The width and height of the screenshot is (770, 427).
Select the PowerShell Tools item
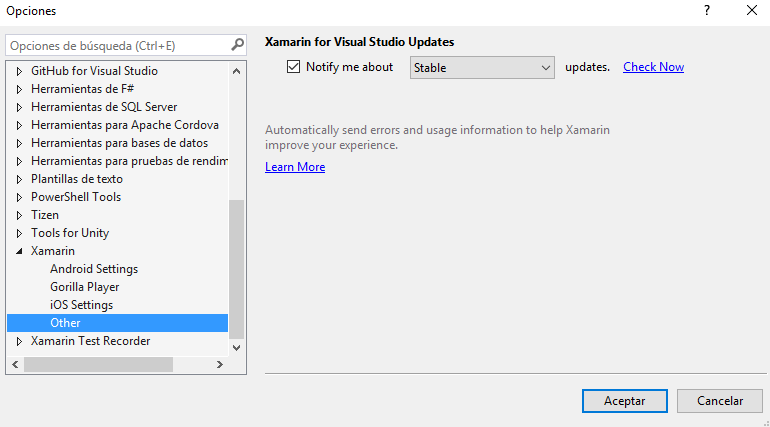(x=76, y=197)
